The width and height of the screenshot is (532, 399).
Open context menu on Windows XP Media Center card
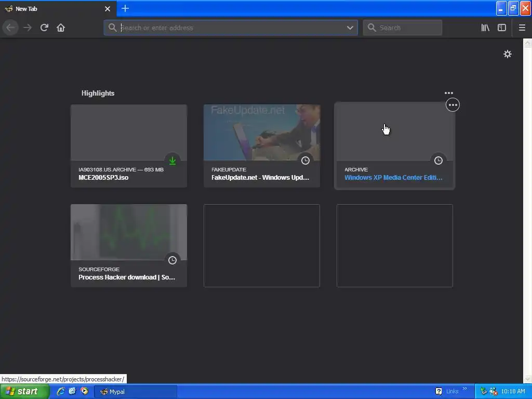(x=453, y=105)
